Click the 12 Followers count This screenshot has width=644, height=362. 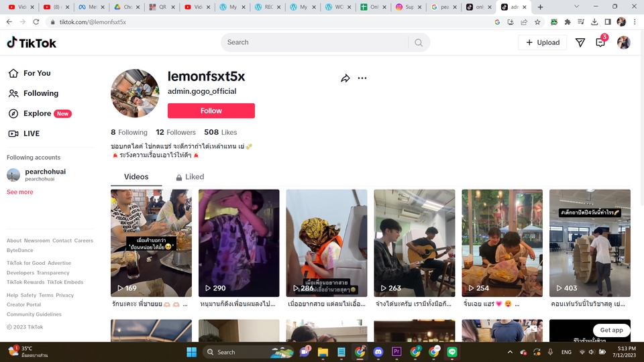(x=176, y=132)
